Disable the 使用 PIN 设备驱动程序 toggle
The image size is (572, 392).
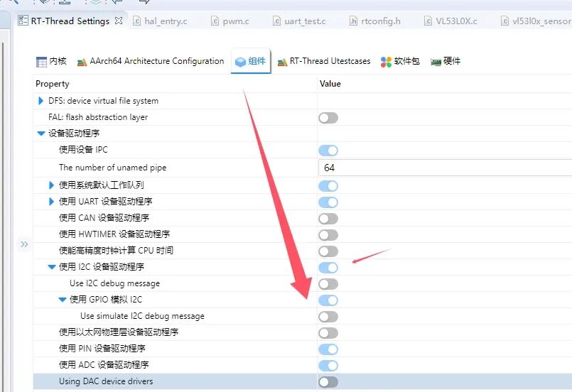[x=328, y=349]
